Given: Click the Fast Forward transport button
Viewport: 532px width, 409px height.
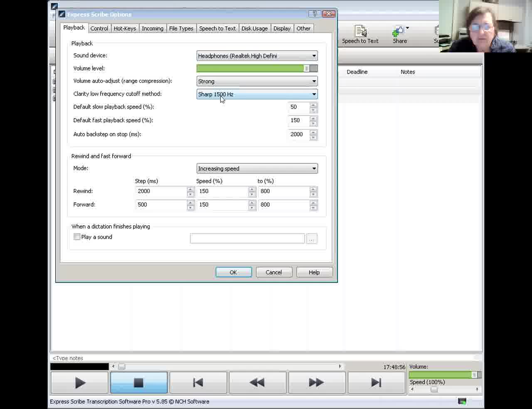Looking at the screenshot, I should point(317,382).
